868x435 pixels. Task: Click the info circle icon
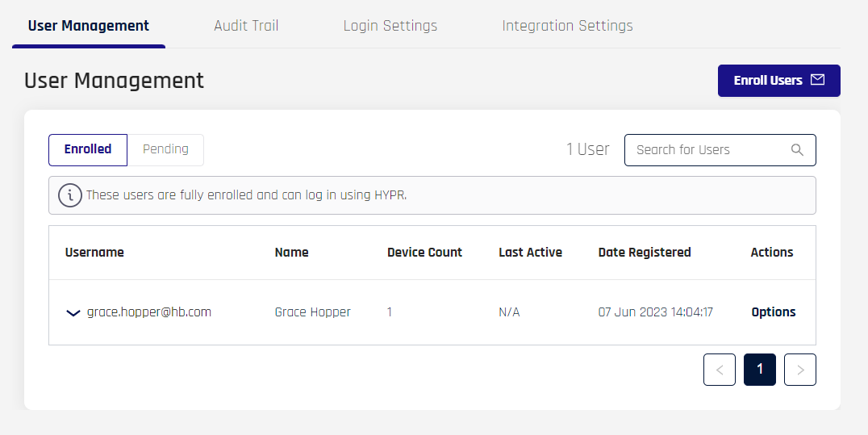pos(70,195)
